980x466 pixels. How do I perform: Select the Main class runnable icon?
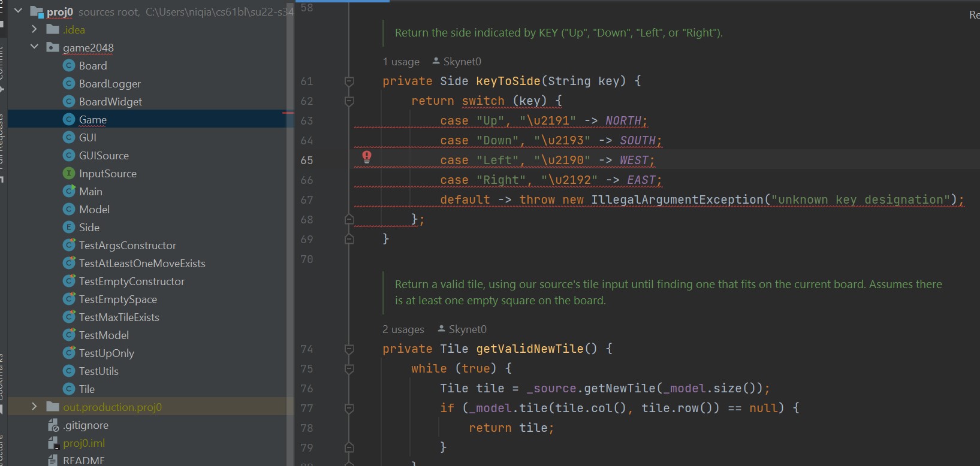point(69,192)
